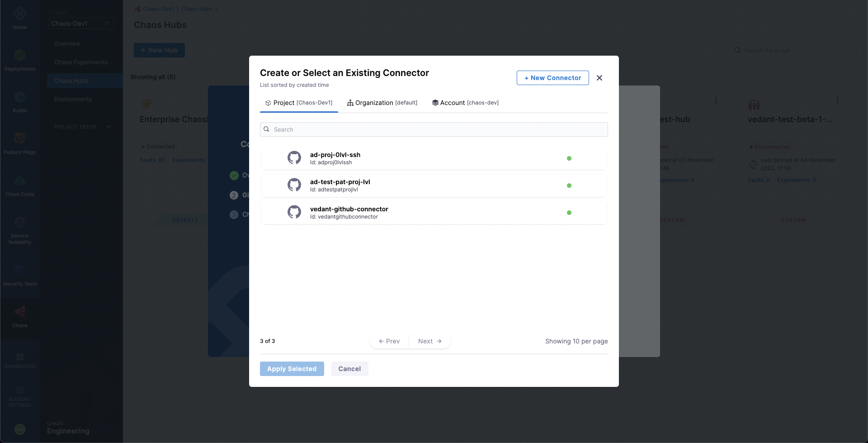Open Chaos module icon
The width and height of the screenshot is (868, 443).
[19, 312]
